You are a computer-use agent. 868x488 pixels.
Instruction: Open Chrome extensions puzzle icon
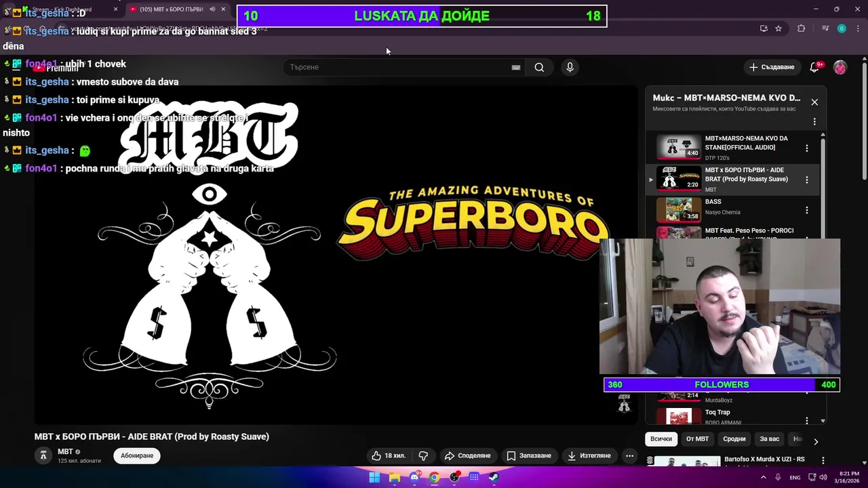click(x=802, y=28)
